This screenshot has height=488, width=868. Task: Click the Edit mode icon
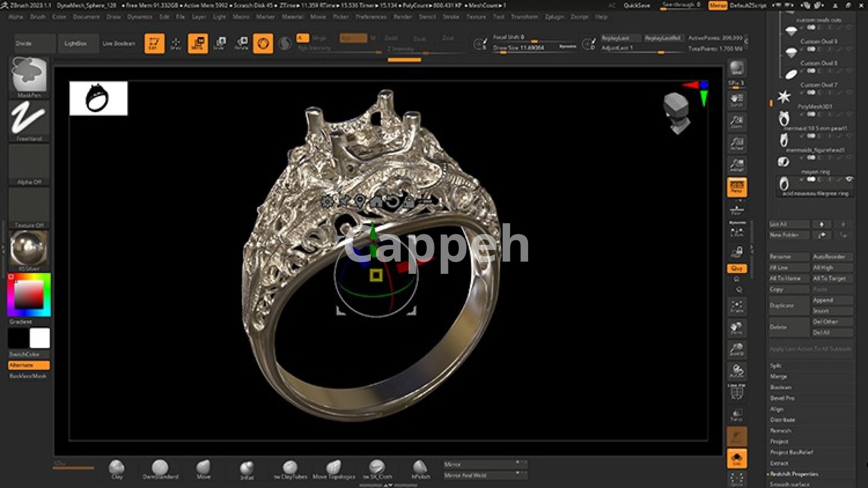(154, 43)
